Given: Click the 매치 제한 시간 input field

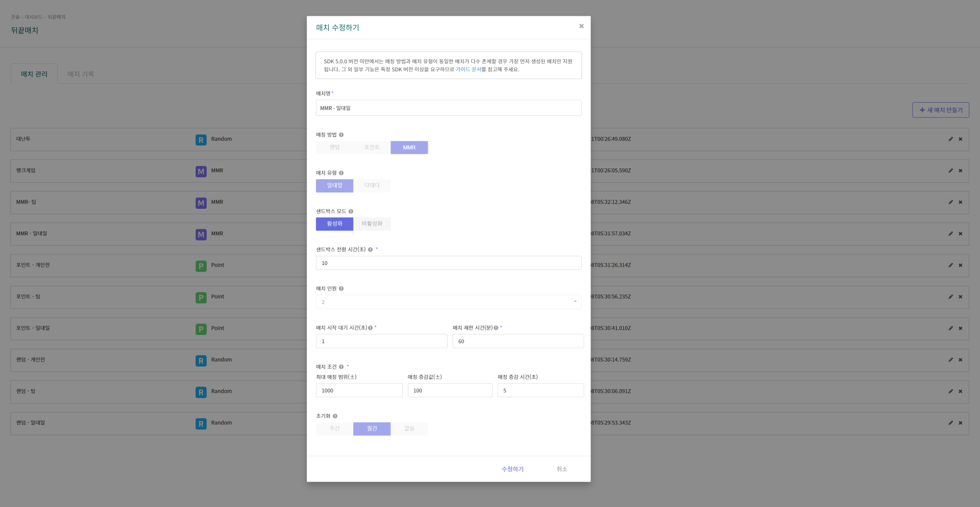Looking at the screenshot, I should pyautogui.click(x=518, y=341).
